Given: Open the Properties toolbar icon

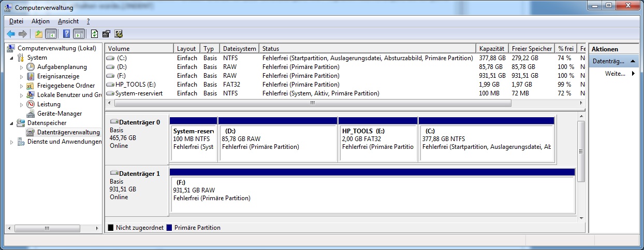Looking at the screenshot, I should (x=106, y=34).
